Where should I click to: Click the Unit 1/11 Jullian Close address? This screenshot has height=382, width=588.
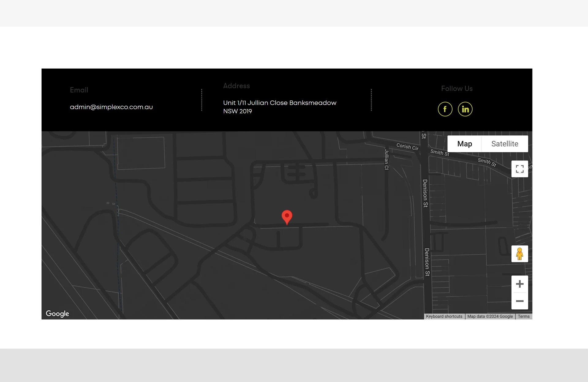pos(280,107)
